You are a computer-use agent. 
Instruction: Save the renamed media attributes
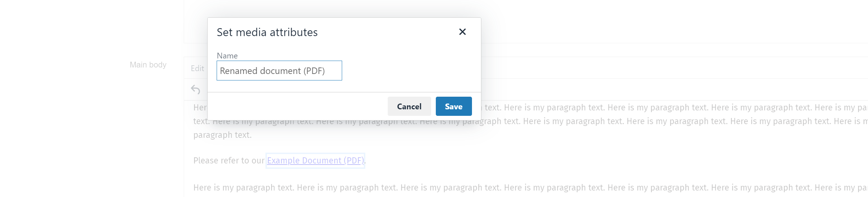point(454,106)
